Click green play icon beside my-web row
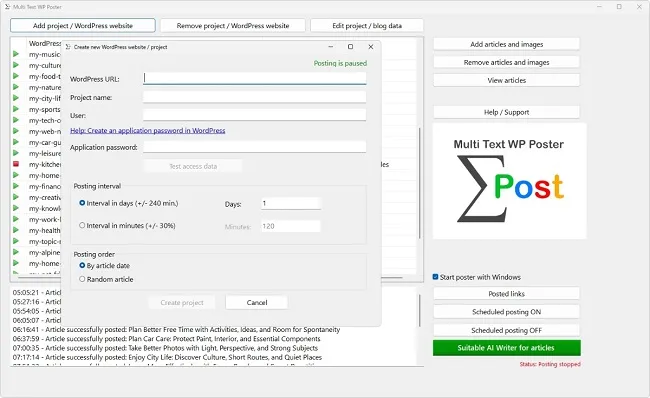Viewport: 650px width, 398px height. tap(16, 131)
